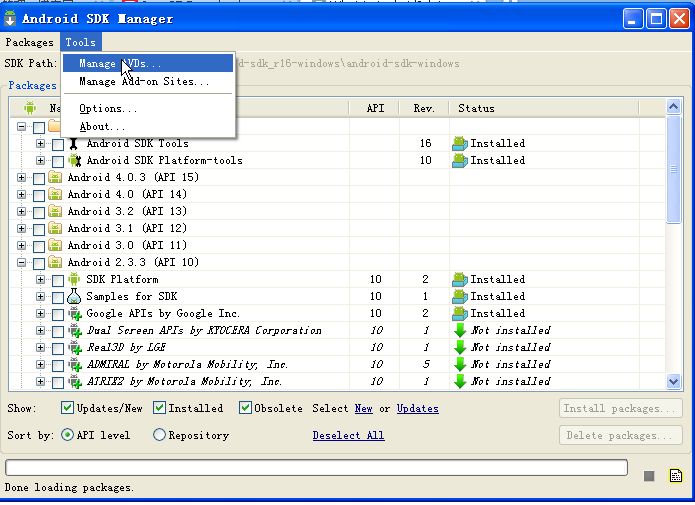This screenshot has height=505, width=695.
Task: Expand the Android 4.0 (API 14) node
Action: [x=21, y=194]
